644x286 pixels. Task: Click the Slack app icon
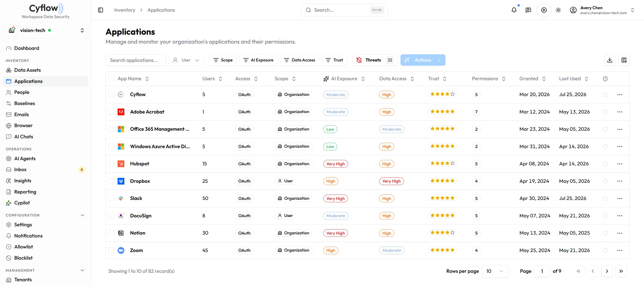pyautogui.click(x=121, y=198)
